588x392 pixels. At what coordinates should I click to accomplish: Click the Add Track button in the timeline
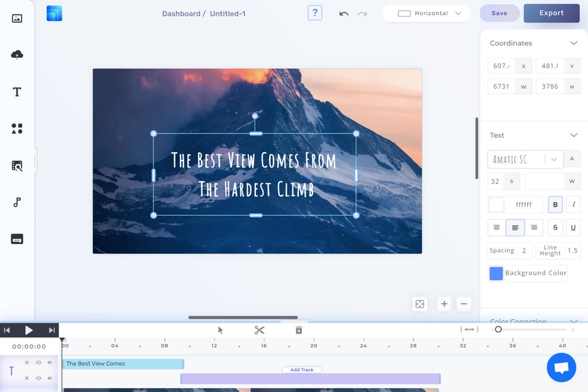point(302,369)
